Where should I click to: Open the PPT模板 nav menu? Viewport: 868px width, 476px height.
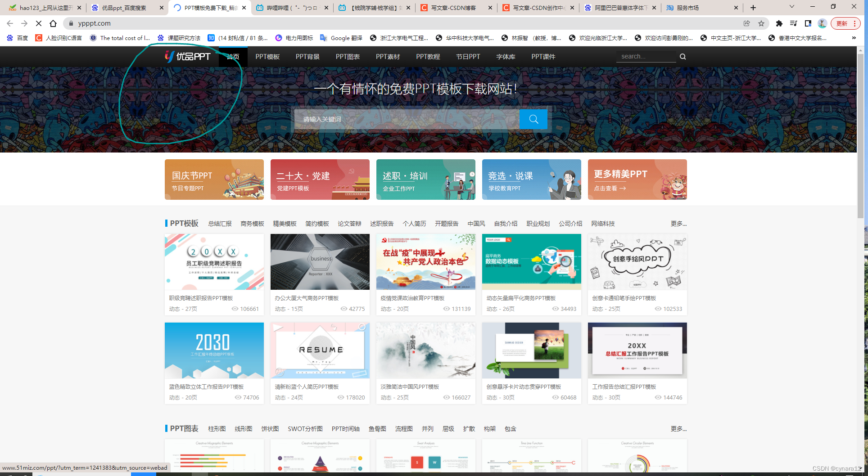click(x=267, y=57)
